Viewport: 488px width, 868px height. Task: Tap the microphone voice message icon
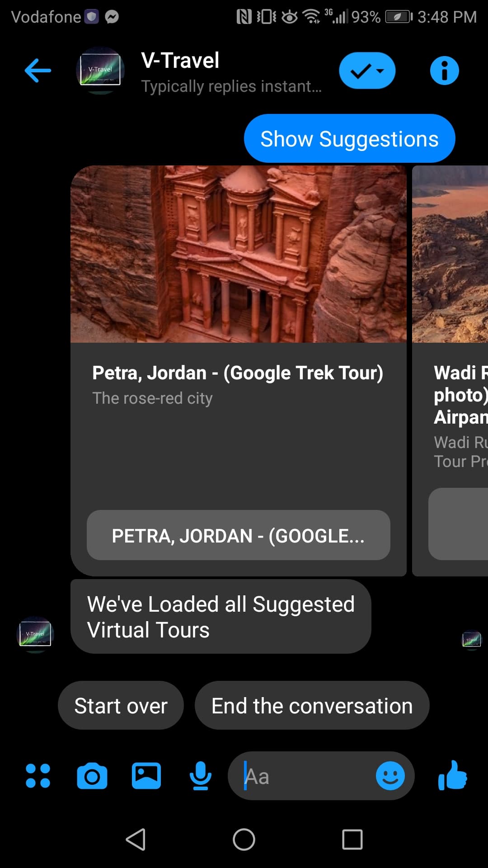click(x=201, y=776)
